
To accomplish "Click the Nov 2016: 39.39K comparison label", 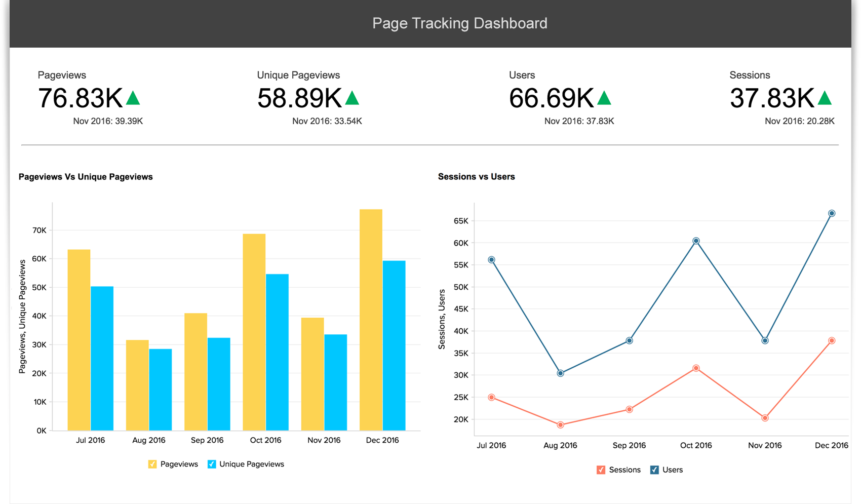I will click(108, 121).
